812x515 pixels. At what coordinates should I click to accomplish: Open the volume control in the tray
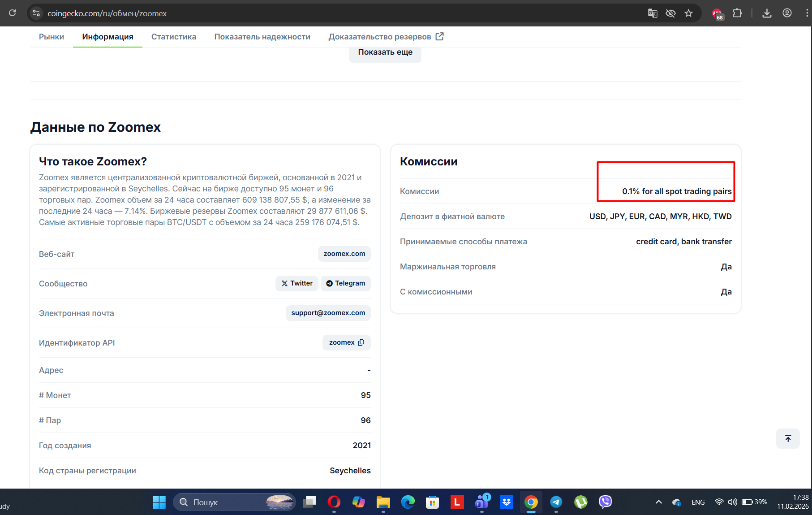(x=732, y=502)
